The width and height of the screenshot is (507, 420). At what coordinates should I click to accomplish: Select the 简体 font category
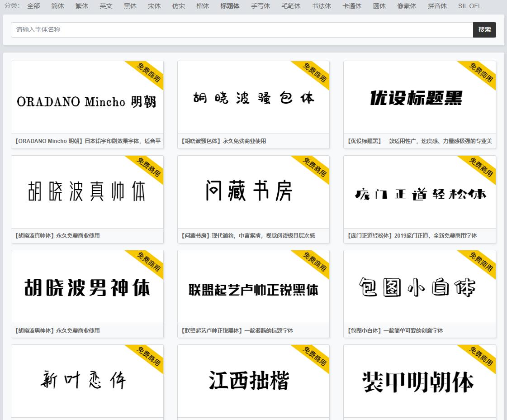[57, 6]
